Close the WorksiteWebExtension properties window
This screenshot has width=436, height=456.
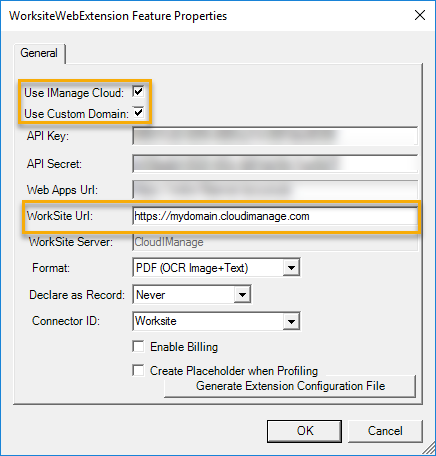click(x=420, y=15)
